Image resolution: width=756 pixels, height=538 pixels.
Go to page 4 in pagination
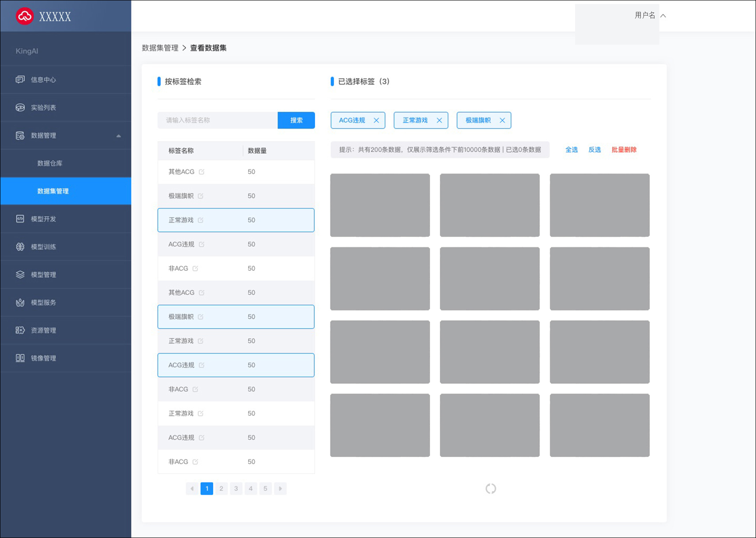pos(251,489)
